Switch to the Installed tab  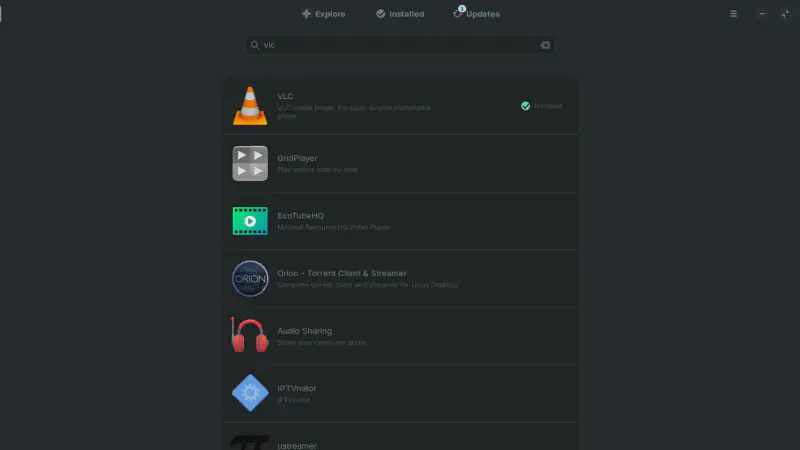point(400,14)
